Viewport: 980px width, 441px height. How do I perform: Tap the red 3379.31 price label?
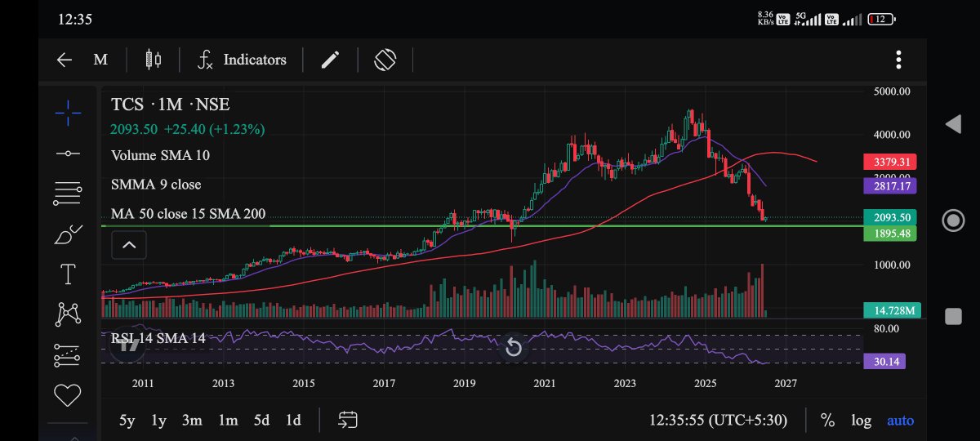coord(890,162)
